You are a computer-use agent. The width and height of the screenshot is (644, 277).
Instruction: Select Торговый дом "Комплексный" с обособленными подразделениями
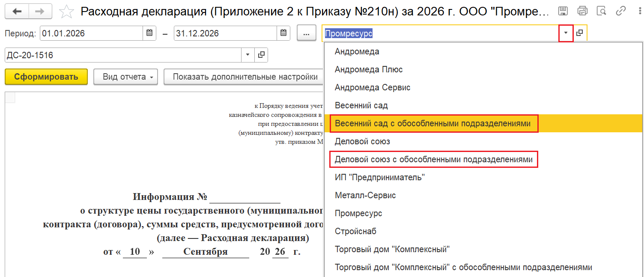(x=483, y=267)
